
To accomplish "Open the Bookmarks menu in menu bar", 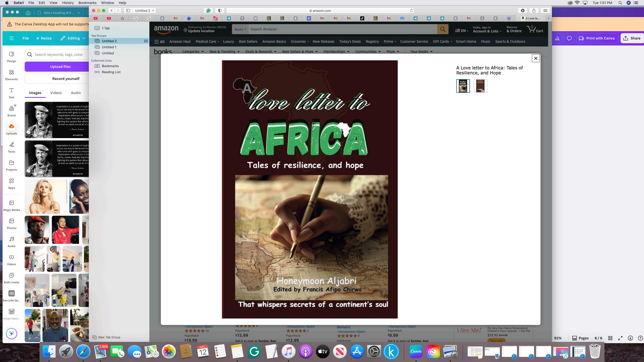I will [x=87, y=3].
